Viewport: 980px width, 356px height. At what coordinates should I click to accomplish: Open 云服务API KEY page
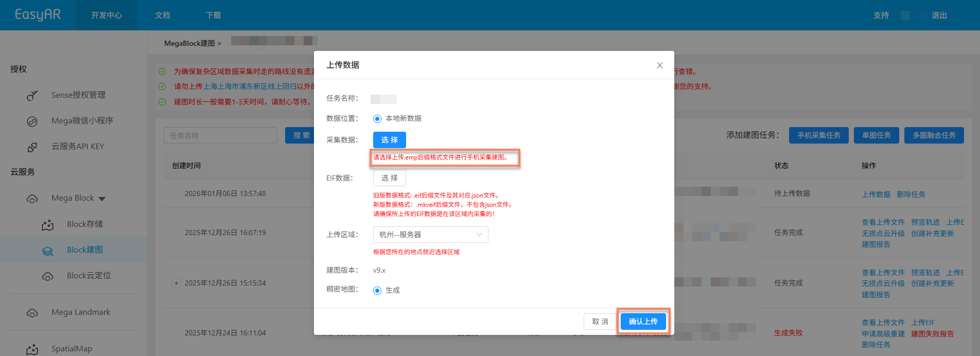coord(78,146)
